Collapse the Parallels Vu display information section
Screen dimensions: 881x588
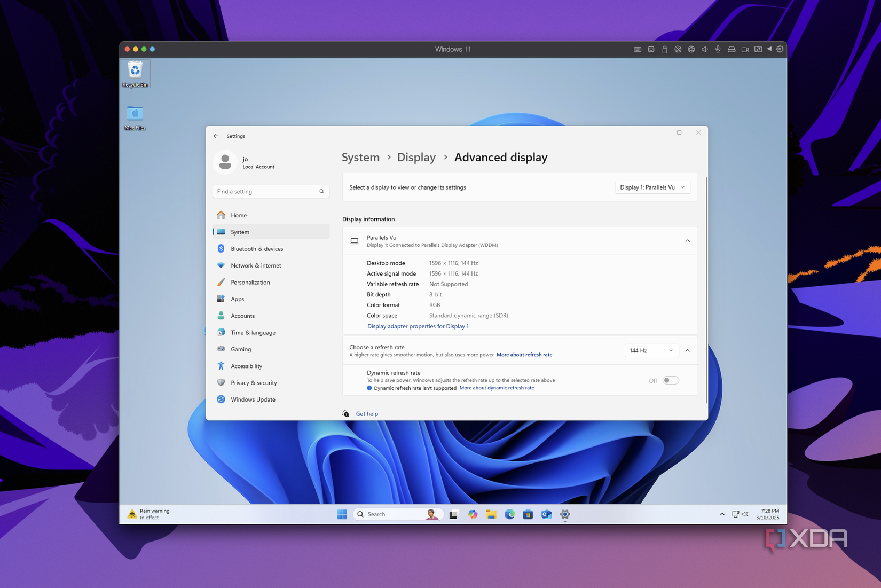tap(687, 240)
